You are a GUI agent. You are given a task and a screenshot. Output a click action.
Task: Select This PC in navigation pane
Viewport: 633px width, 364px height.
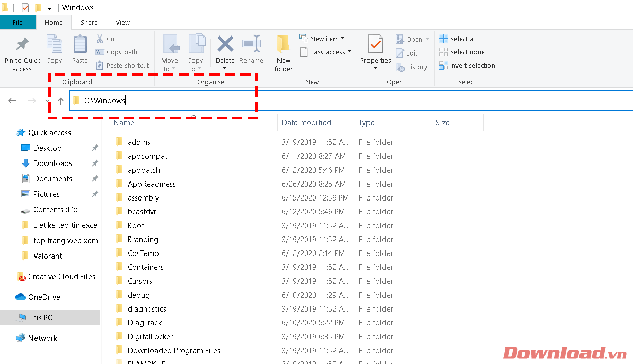[40, 317]
